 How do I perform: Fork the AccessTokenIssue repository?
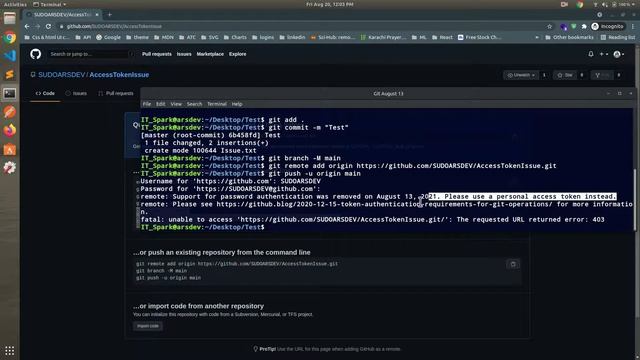pos(602,75)
